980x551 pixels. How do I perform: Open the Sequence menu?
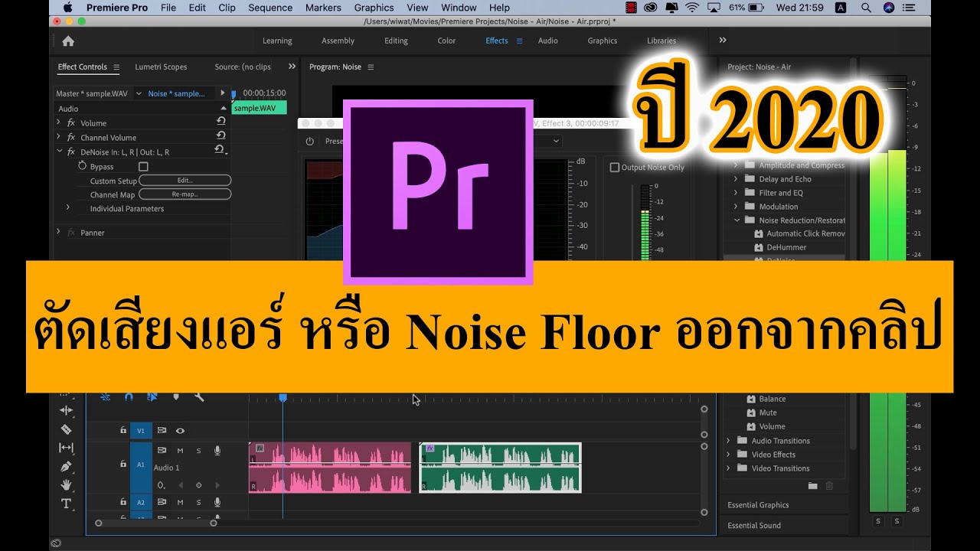(270, 8)
